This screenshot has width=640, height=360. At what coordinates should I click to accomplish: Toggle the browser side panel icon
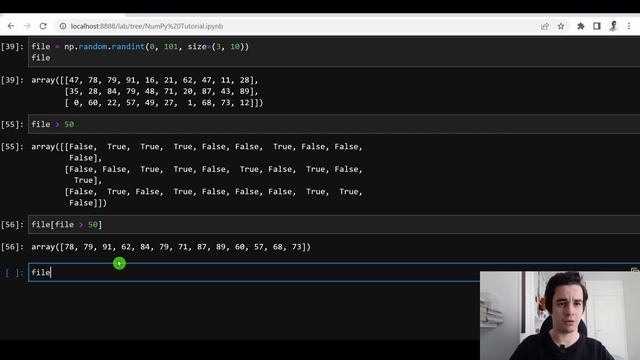click(597, 26)
